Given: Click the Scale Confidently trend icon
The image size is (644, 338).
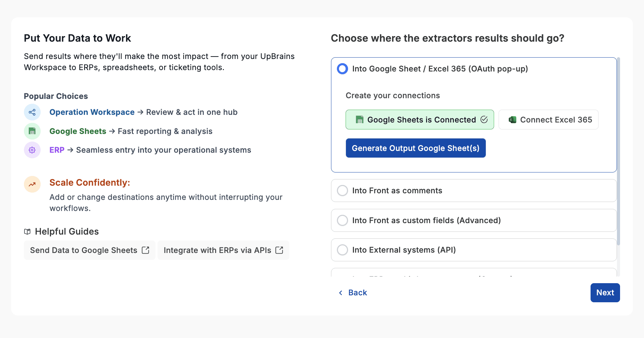Looking at the screenshot, I should coord(32,184).
